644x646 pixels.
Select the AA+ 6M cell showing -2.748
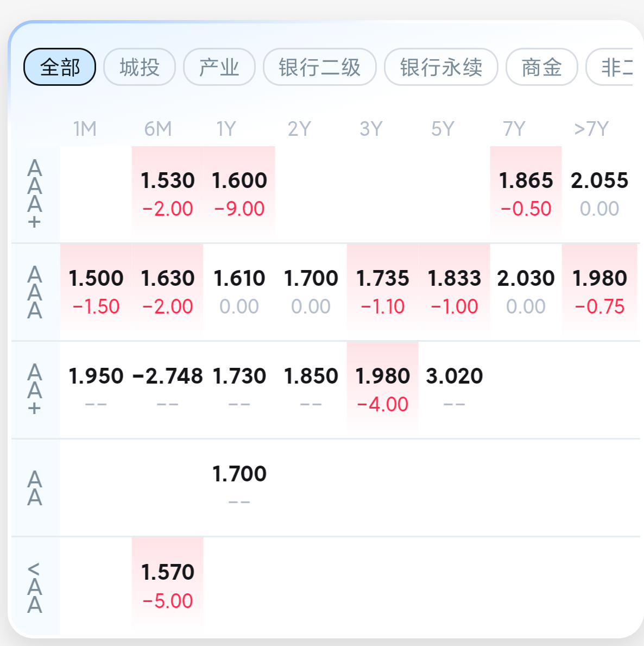click(x=167, y=389)
